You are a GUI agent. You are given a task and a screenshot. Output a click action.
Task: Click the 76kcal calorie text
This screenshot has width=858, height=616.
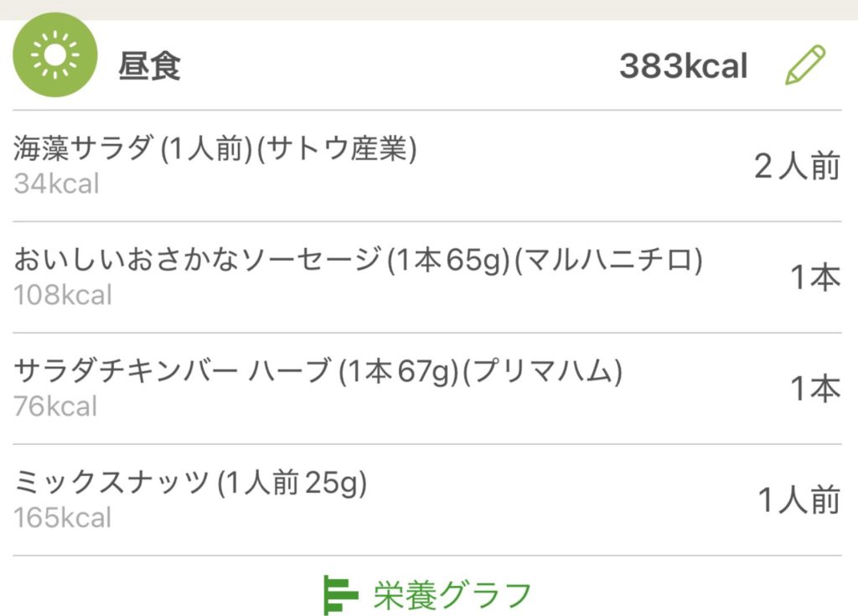[55, 406]
